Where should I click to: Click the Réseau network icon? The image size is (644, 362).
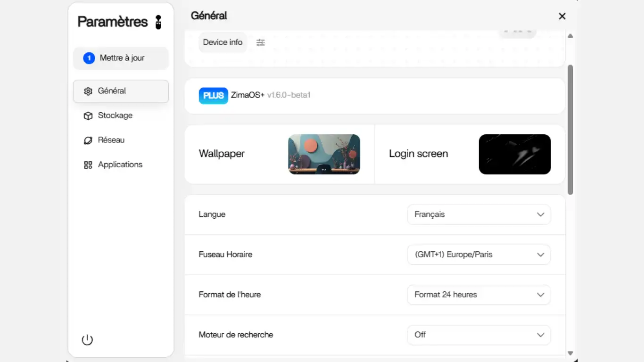[88, 140]
